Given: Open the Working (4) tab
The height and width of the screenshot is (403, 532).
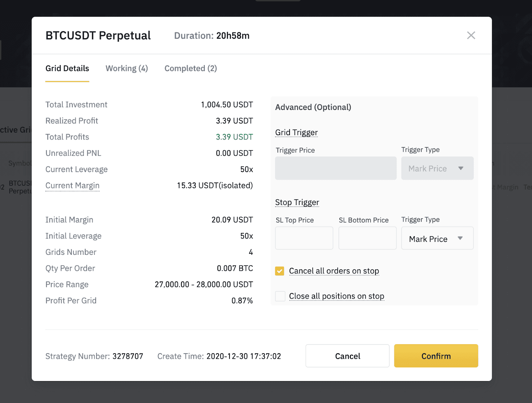Looking at the screenshot, I should pyautogui.click(x=127, y=68).
